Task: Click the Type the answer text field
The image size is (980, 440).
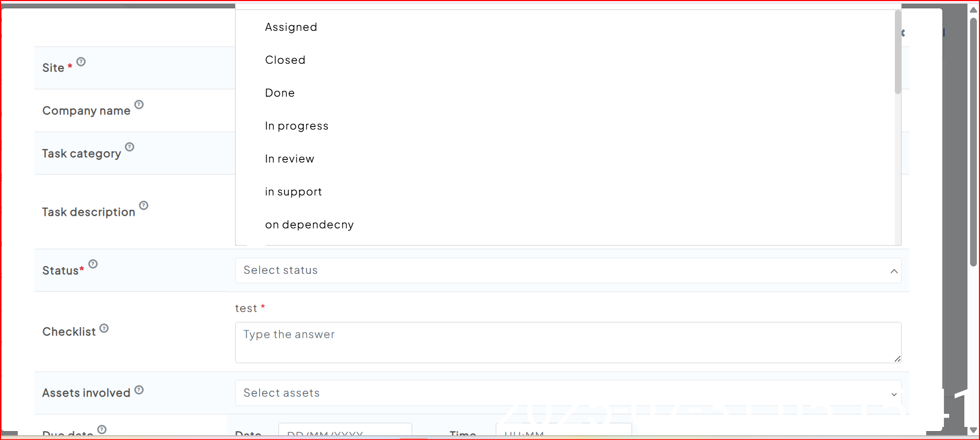Action: [568, 342]
